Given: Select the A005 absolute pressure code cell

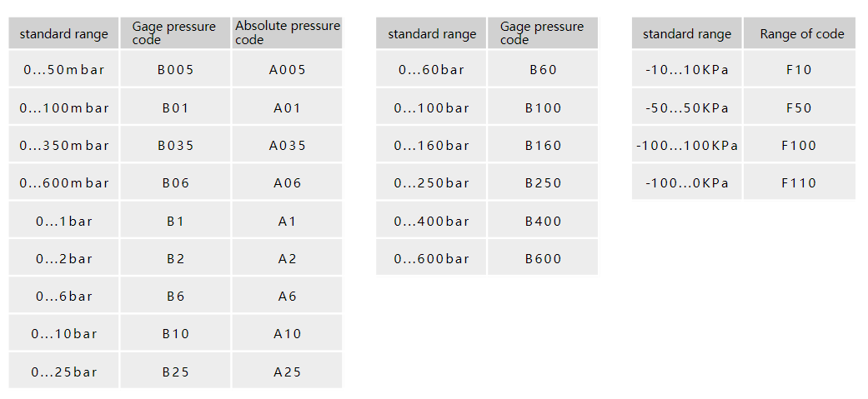Looking at the screenshot, I should pyautogui.click(x=287, y=70).
